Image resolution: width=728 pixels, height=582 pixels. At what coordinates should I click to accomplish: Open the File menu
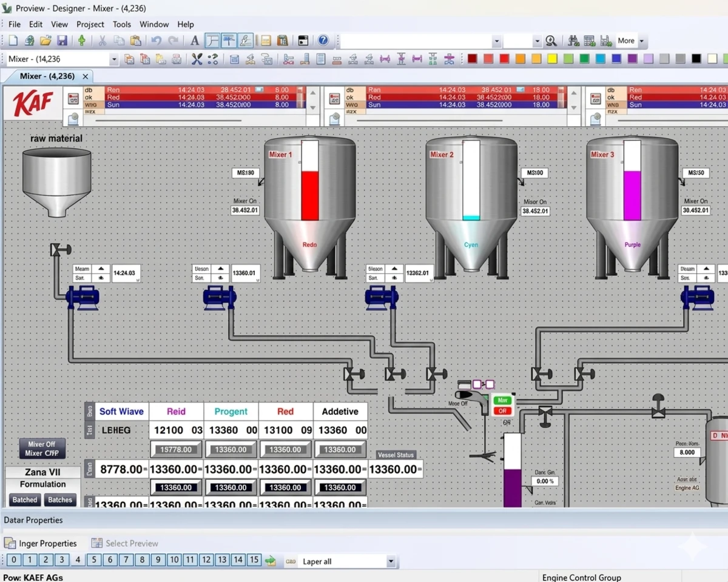[x=15, y=24]
